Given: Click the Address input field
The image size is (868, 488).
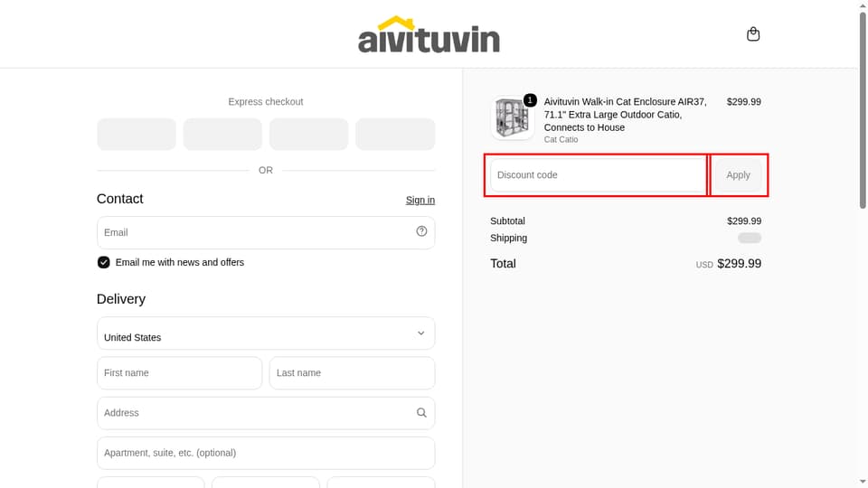Looking at the screenshot, I should (266, 413).
